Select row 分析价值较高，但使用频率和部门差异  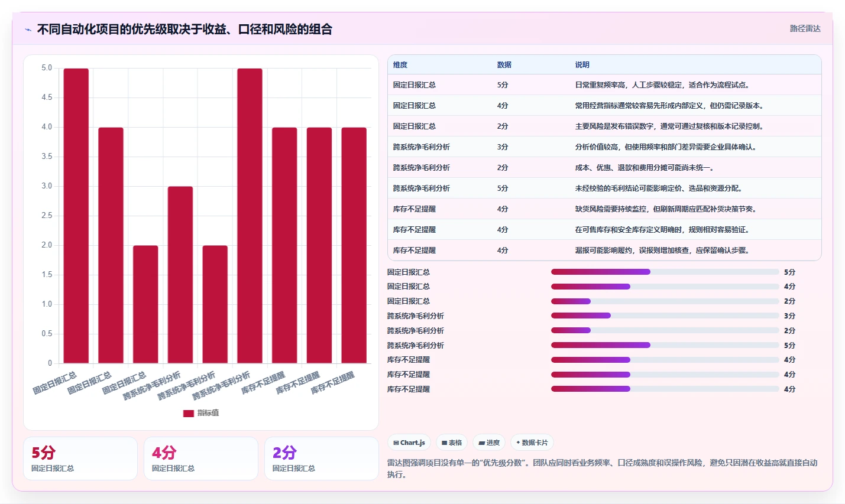[x=604, y=147]
